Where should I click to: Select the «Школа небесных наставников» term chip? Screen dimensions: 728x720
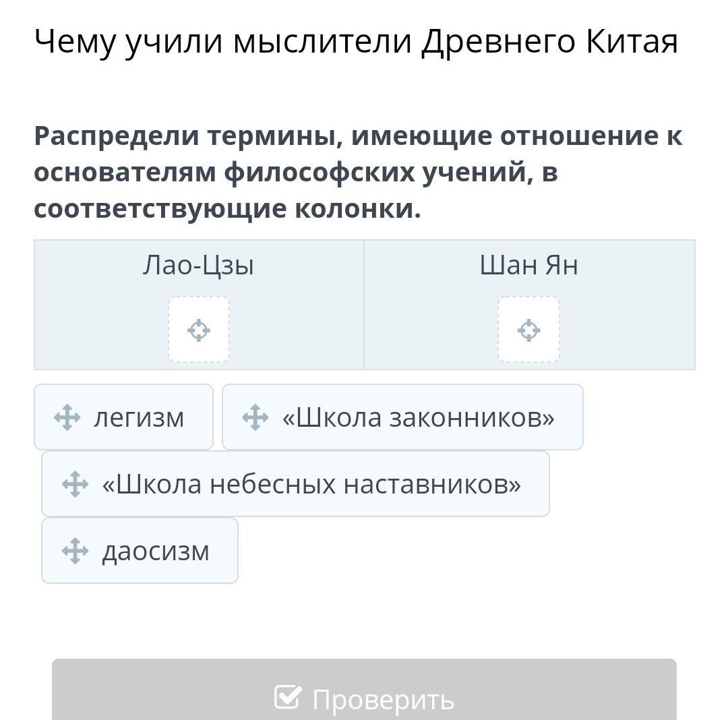296,484
